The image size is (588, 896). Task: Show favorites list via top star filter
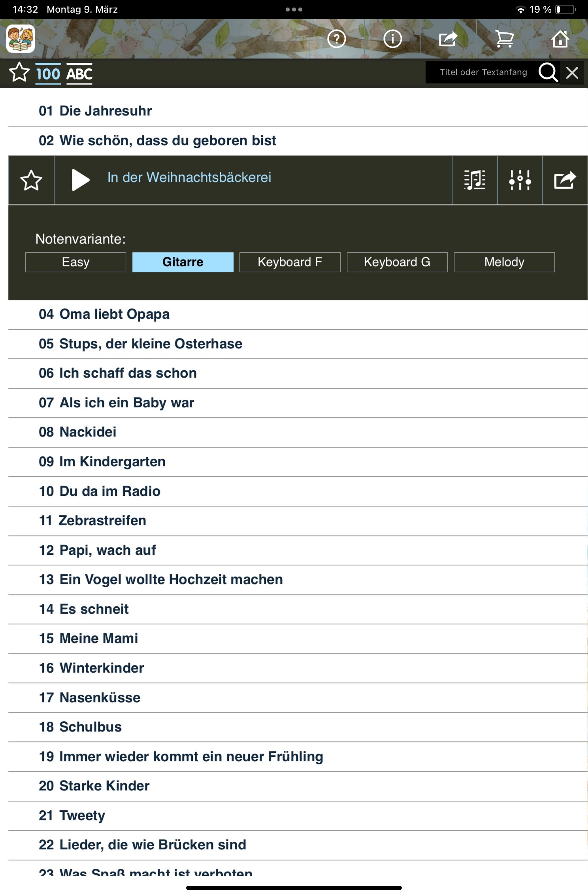(19, 73)
